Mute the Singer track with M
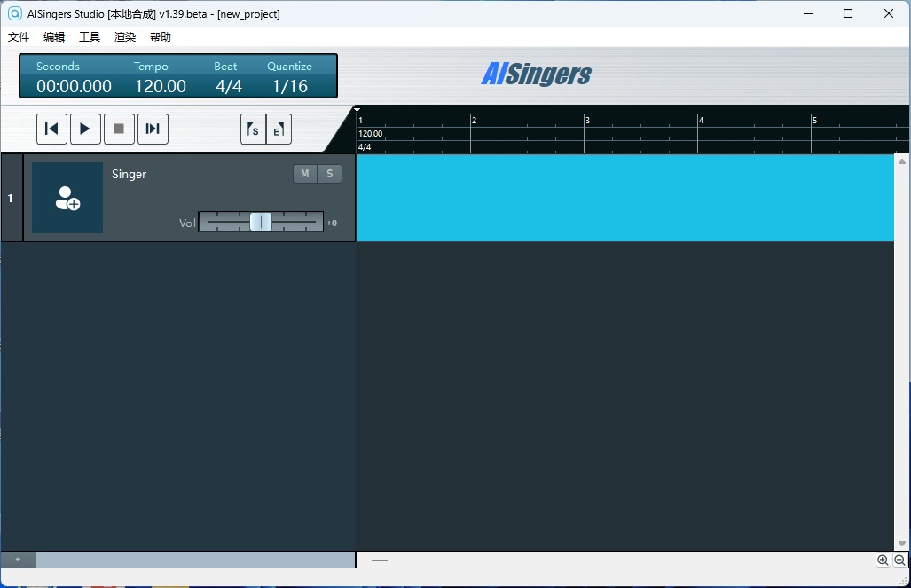The image size is (911, 588). tap(305, 174)
